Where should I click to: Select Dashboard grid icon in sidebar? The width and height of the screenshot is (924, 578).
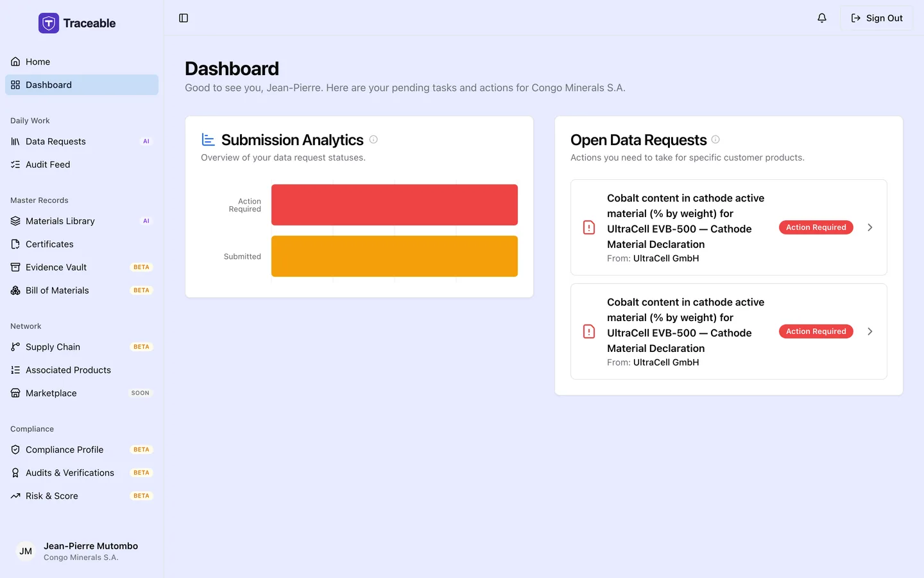click(15, 85)
